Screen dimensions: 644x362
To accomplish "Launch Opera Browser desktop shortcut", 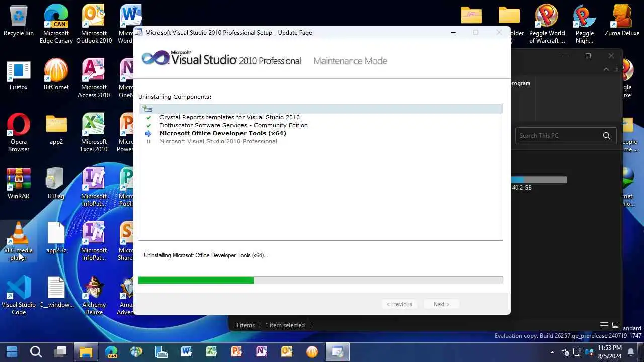I will (x=19, y=133).
